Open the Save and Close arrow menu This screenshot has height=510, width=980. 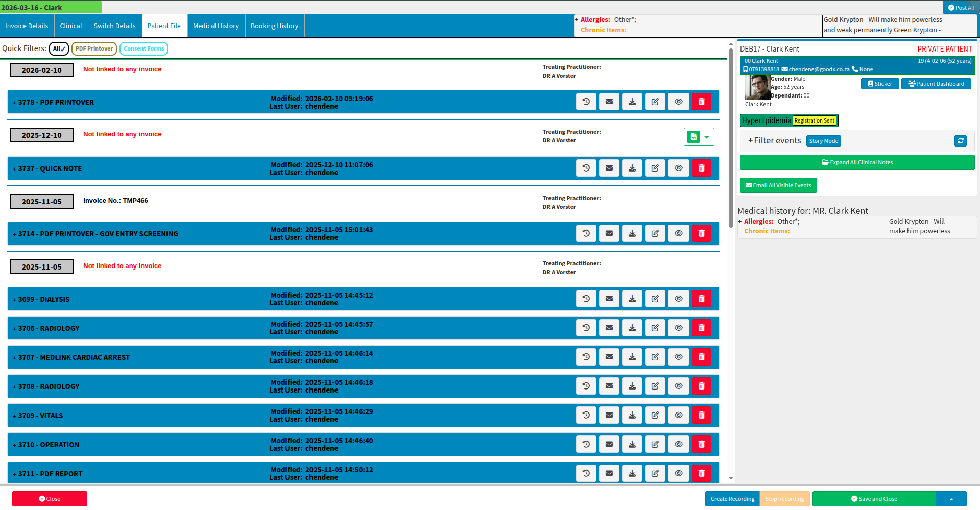click(x=951, y=499)
